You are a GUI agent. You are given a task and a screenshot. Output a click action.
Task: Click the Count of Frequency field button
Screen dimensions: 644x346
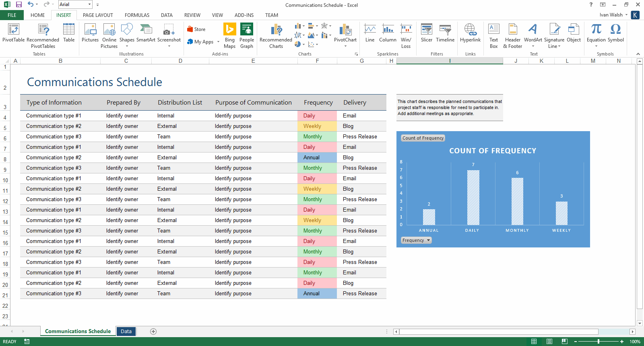[423, 138]
